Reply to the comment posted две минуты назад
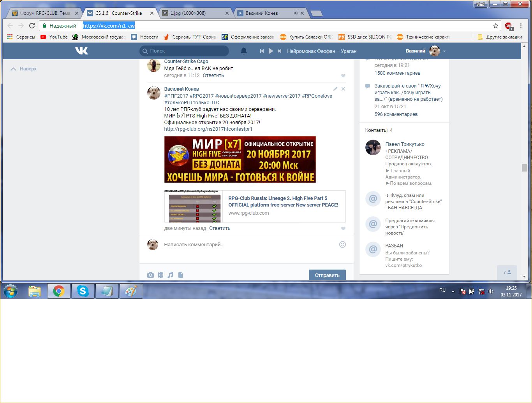Screen dimensions: 532x403 click(x=220, y=228)
